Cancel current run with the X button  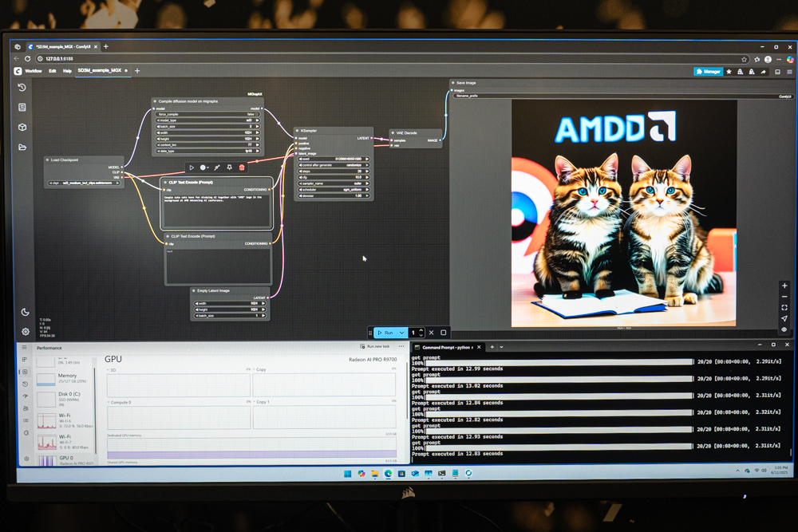(432, 333)
